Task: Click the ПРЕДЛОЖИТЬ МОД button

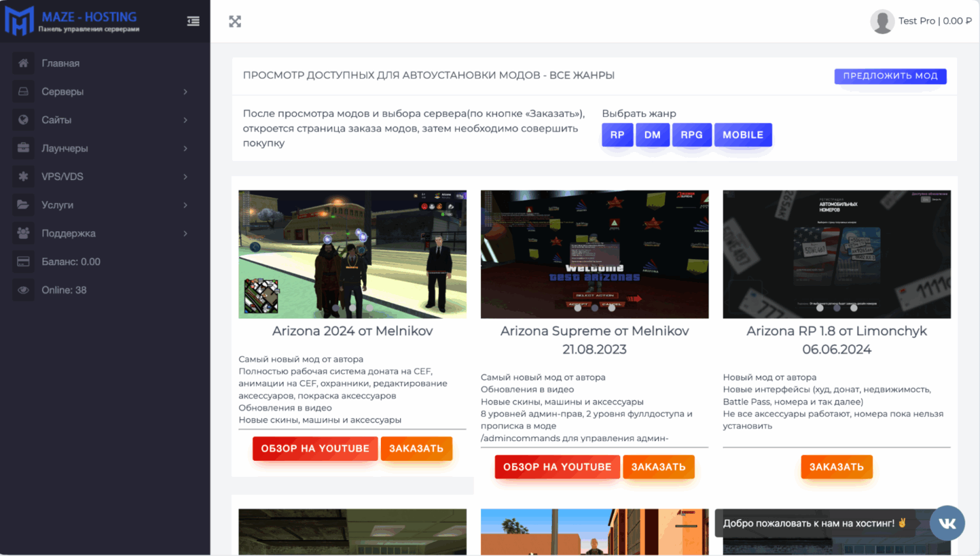Action: [890, 75]
